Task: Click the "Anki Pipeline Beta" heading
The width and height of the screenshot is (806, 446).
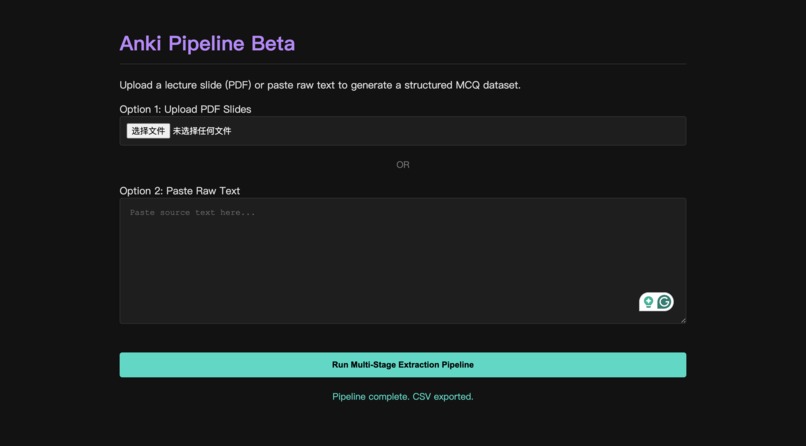Action: [207, 43]
